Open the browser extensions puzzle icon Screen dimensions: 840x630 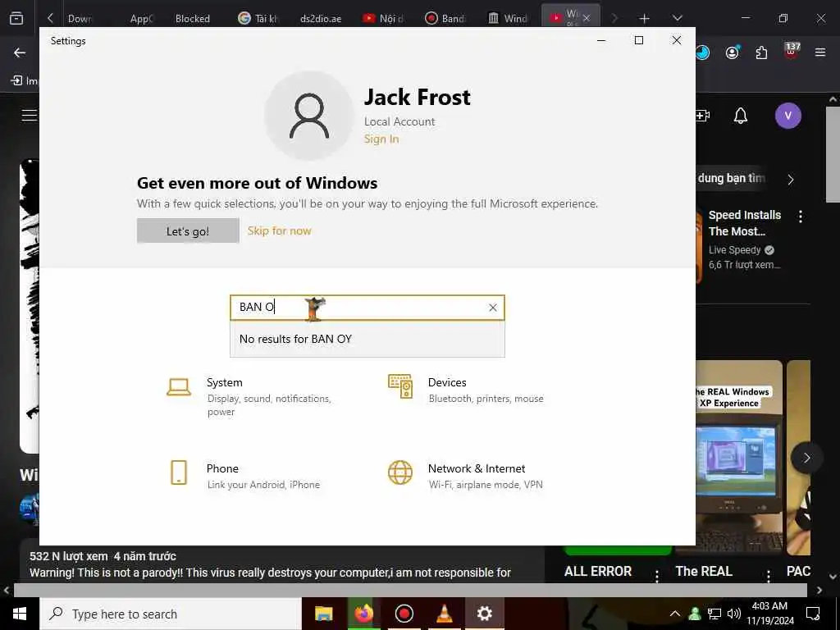pyautogui.click(x=761, y=52)
